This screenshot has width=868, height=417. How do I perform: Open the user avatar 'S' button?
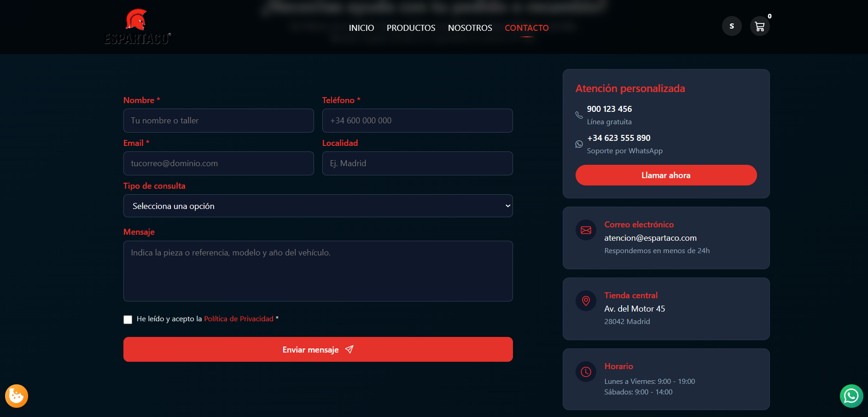[732, 26]
